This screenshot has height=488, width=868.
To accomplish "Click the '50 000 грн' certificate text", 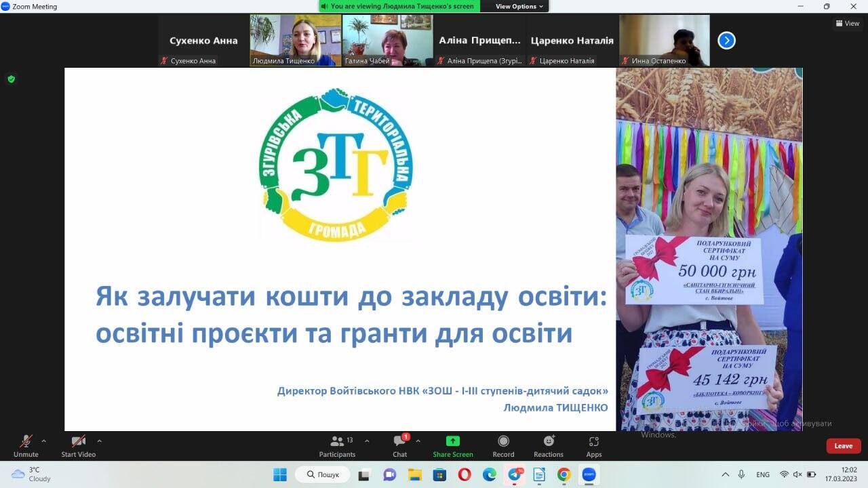I will point(717,272).
